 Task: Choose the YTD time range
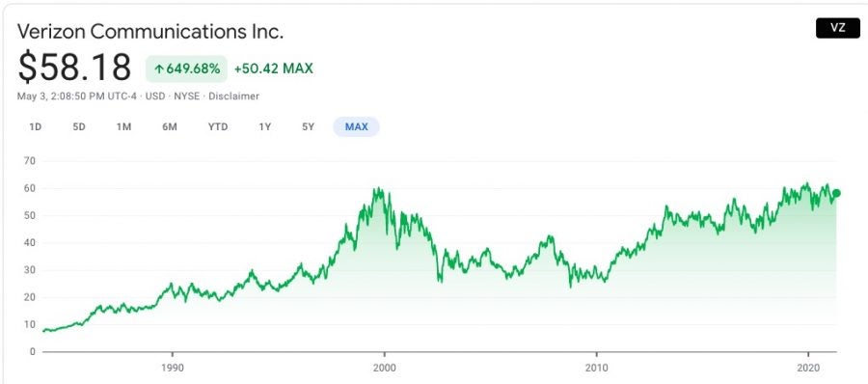218,127
